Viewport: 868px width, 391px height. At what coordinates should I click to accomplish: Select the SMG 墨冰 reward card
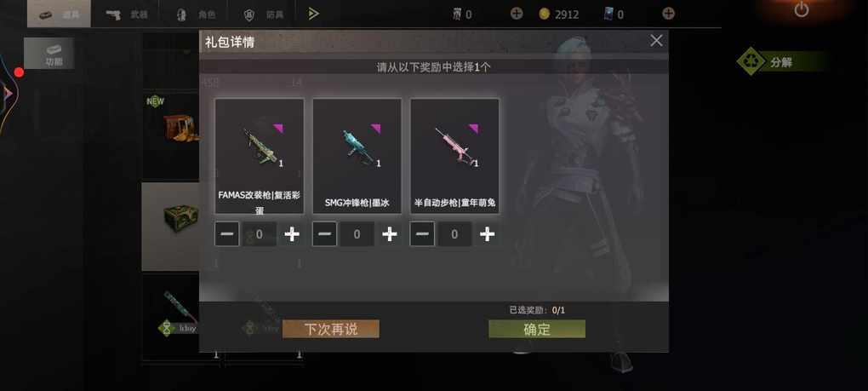click(357, 156)
